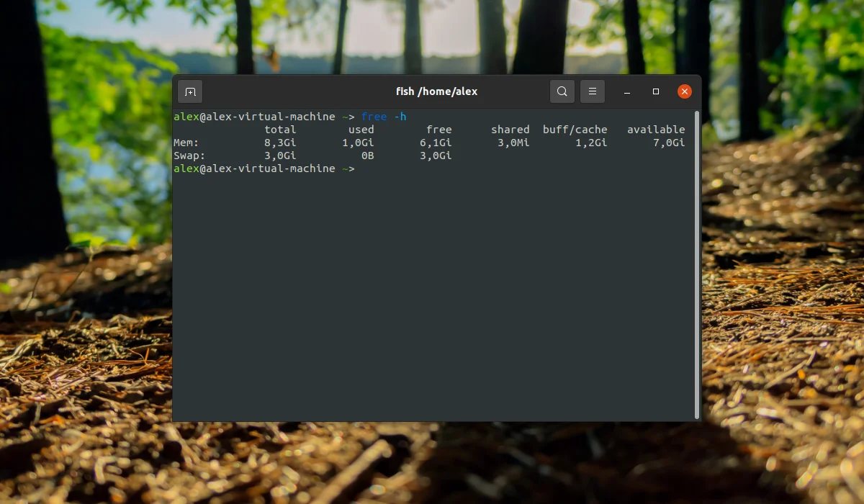Click the available value 7,0Gi
Image resolution: width=864 pixels, height=504 pixels.
click(669, 143)
